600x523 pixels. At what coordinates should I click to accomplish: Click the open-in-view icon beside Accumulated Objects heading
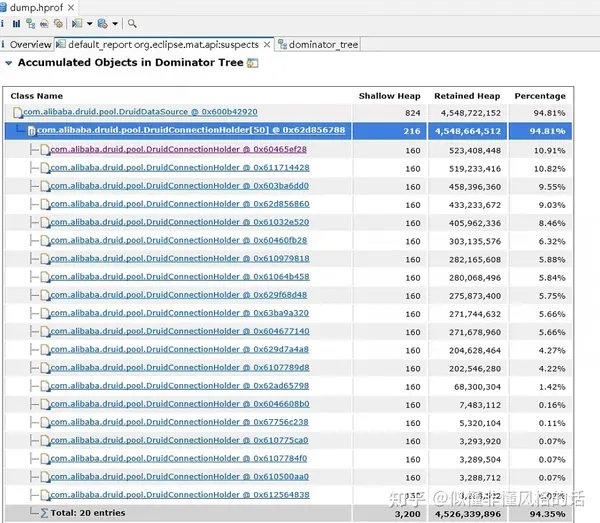click(253, 63)
